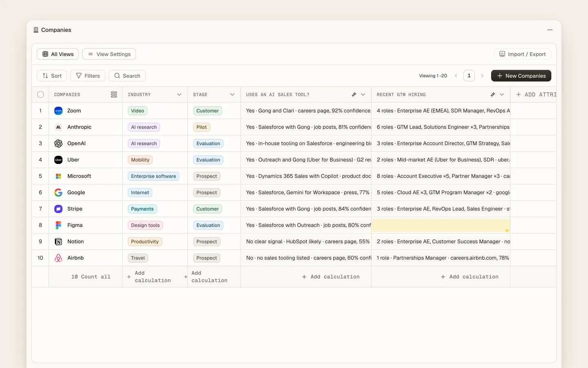Click the Productivity industry tag

coord(145,242)
